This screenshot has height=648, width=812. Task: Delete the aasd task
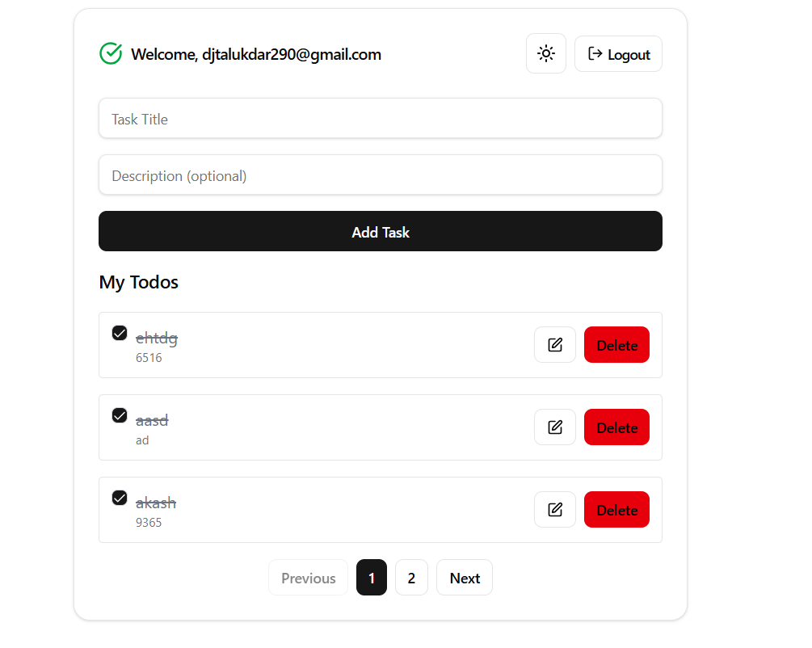pyautogui.click(x=616, y=427)
